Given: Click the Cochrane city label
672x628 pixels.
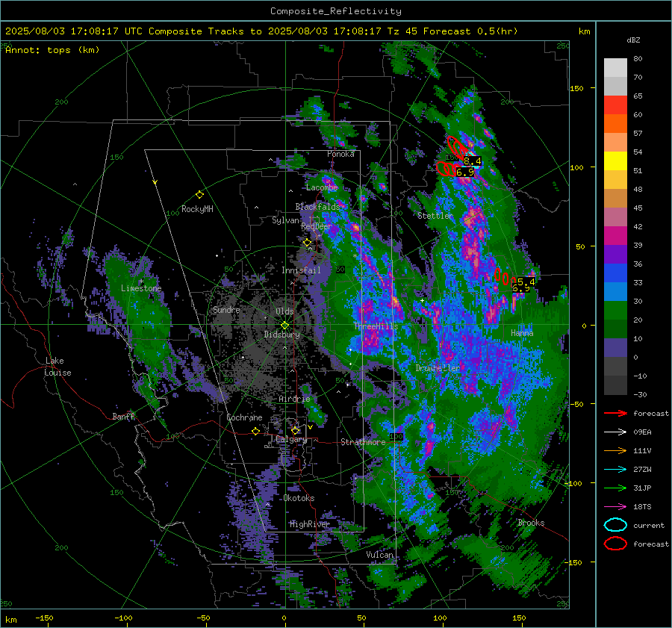Looking at the screenshot, I should [244, 417].
